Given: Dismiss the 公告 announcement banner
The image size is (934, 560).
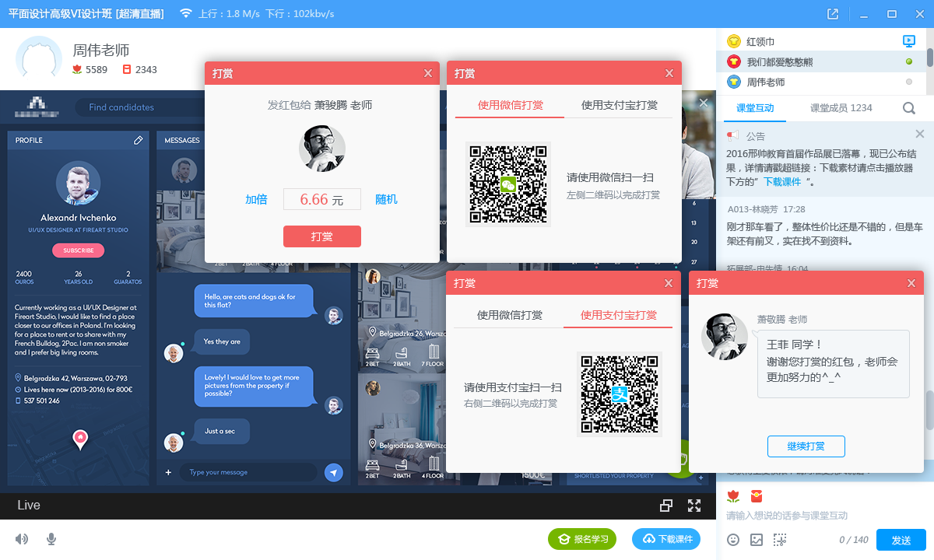Looking at the screenshot, I should point(919,135).
